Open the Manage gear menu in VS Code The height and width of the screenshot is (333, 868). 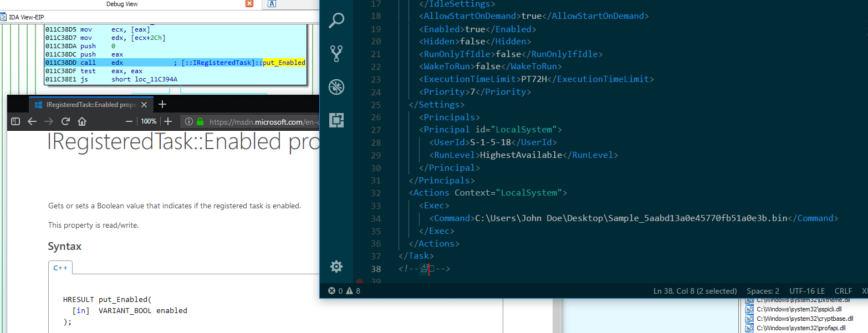pos(336,267)
